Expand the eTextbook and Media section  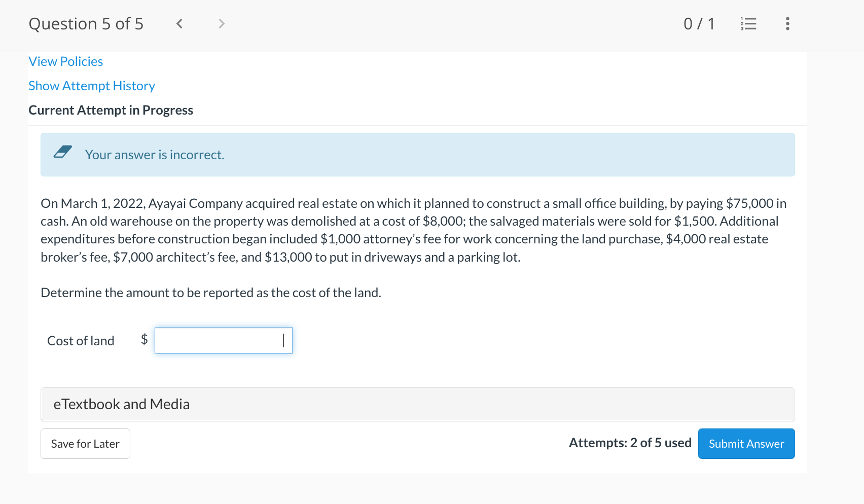(122, 404)
